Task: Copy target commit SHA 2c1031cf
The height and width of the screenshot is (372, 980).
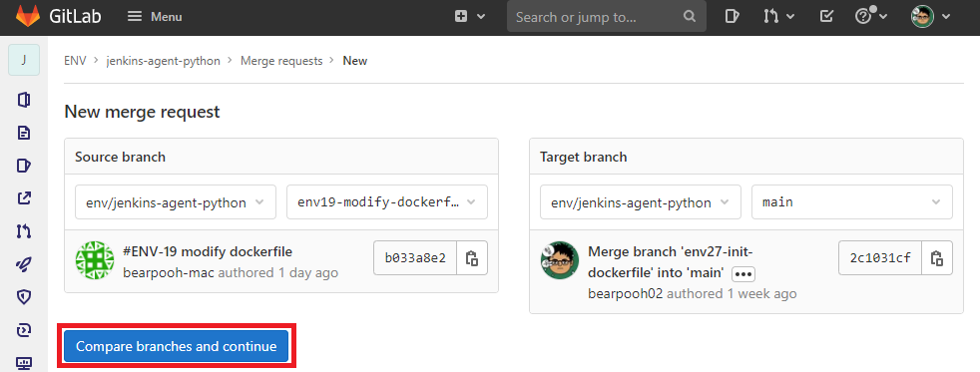Action: [x=937, y=257]
